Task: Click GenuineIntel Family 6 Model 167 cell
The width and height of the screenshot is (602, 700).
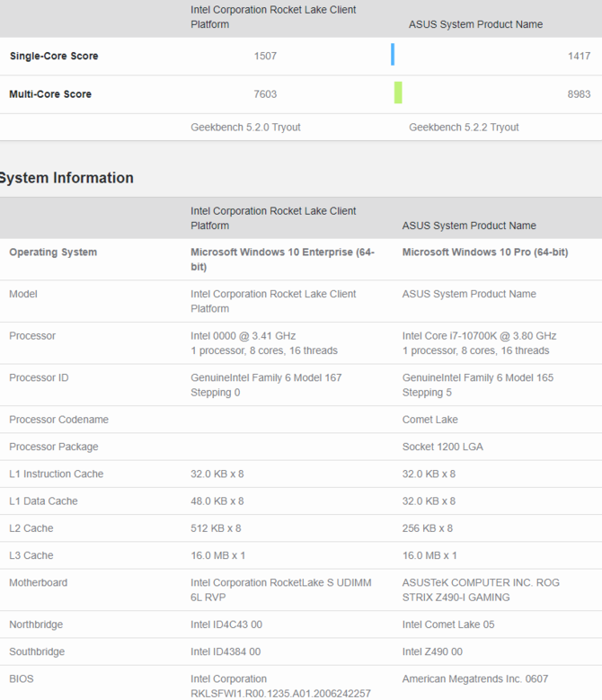Action: (x=266, y=385)
